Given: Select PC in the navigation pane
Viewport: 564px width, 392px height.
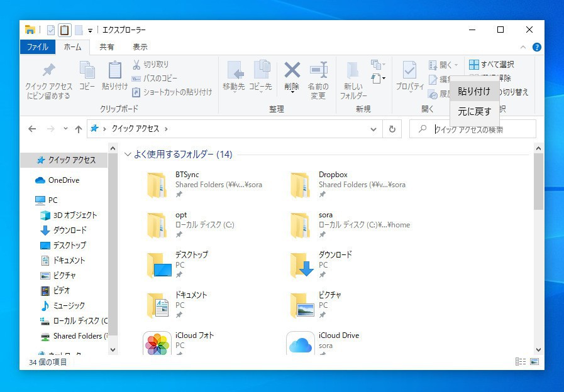Looking at the screenshot, I should click(47, 200).
